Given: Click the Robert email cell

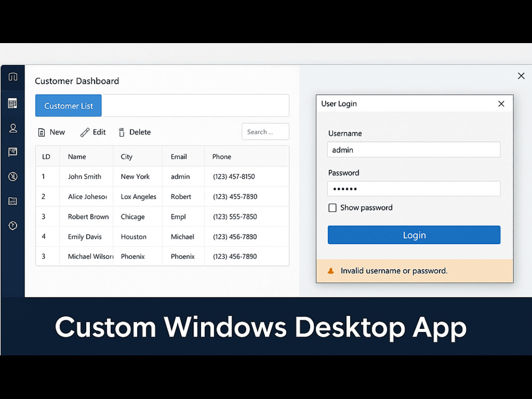Looking at the screenshot, I should click(181, 196).
